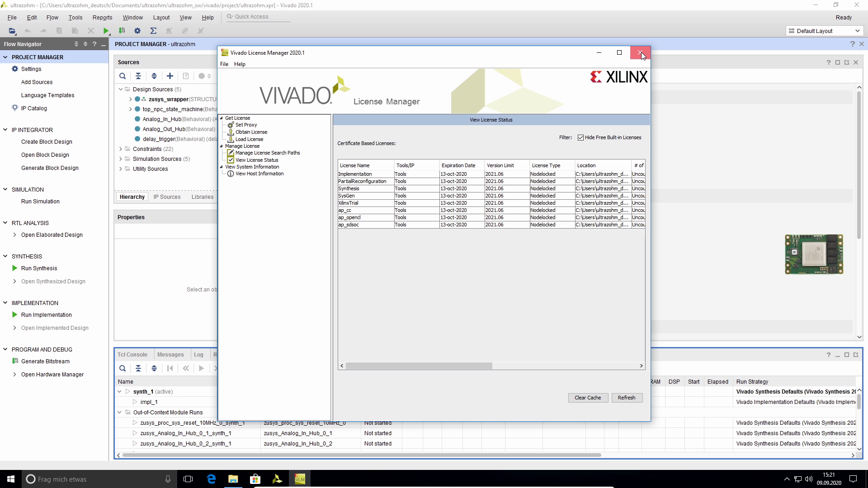
Task: Open Vivado License Manager from the taskbar
Action: [300, 479]
